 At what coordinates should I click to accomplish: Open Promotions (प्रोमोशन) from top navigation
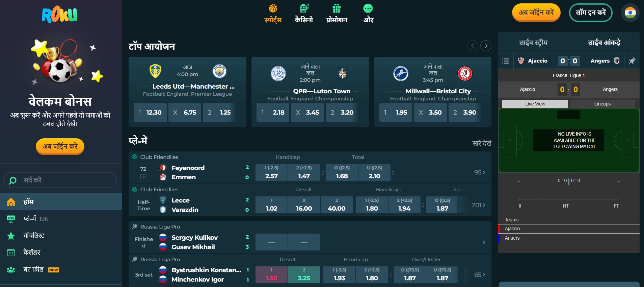[x=337, y=14]
